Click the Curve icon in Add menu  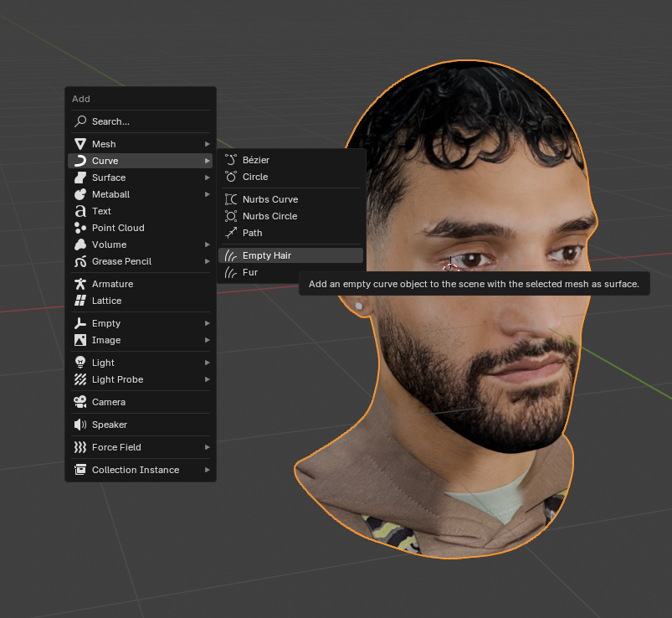point(80,161)
